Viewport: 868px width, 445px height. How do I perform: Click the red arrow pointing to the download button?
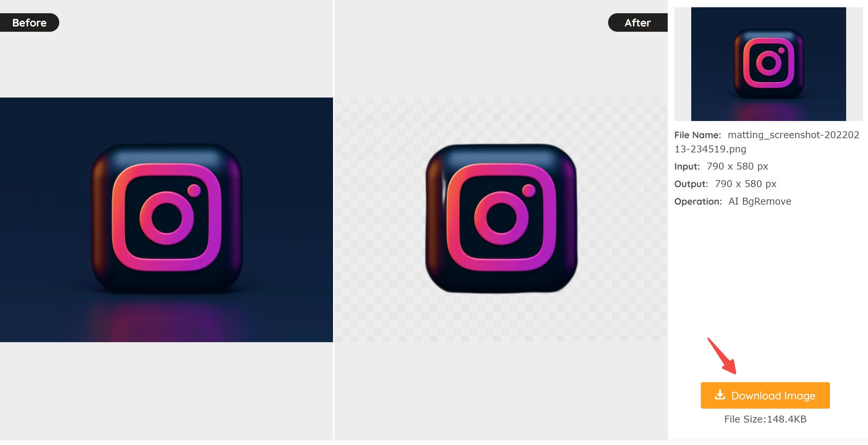722,355
